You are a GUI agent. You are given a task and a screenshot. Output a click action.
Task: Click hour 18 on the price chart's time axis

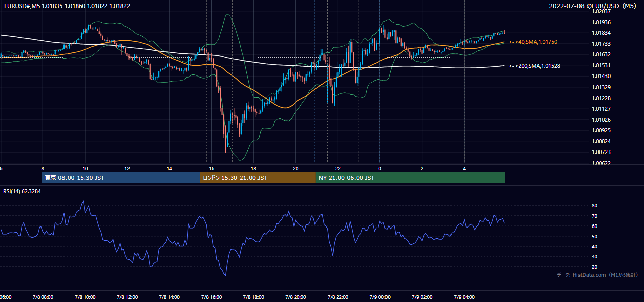click(254, 169)
